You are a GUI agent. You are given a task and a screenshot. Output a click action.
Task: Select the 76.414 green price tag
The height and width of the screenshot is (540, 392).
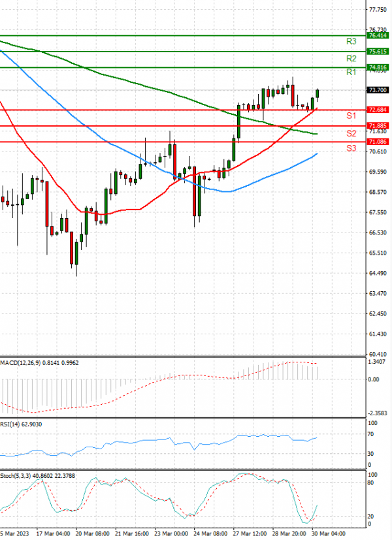point(378,35)
